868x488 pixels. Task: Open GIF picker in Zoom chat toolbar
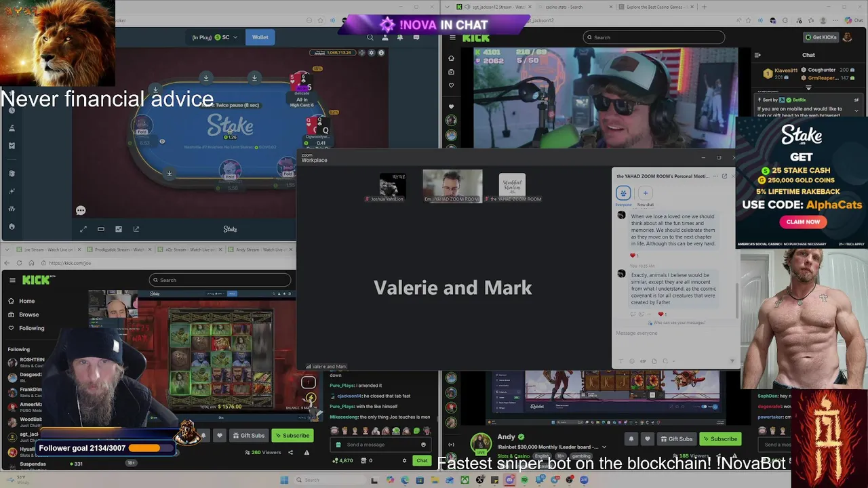pos(643,361)
